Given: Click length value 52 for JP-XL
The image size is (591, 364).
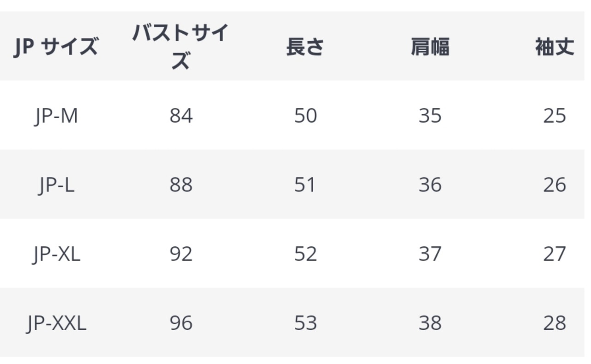Looking at the screenshot, I should 306,254.
